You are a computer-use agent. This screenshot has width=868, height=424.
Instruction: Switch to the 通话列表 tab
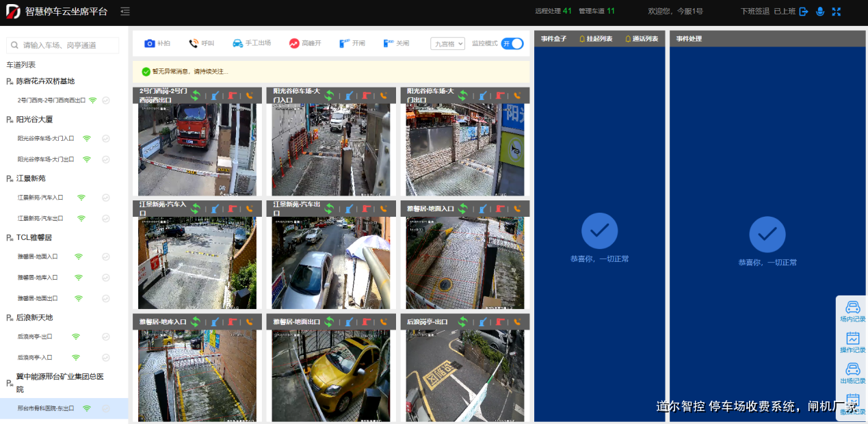point(642,39)
